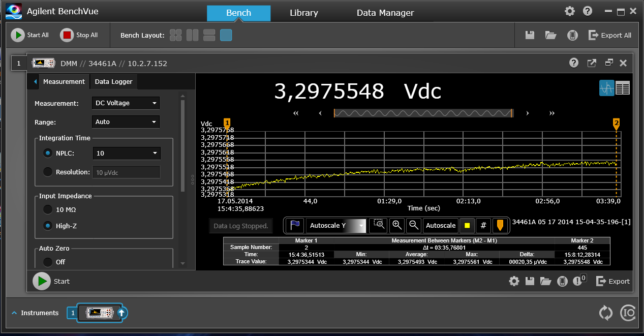Open the IO connection manager icon
Image resolution: width=644 pixels, height=336 pixels.
(628, 313)
